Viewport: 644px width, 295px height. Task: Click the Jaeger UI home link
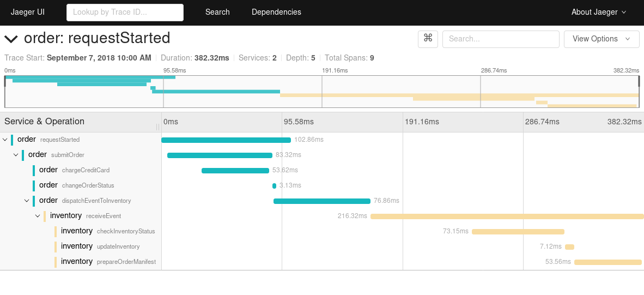pos(28,12)
